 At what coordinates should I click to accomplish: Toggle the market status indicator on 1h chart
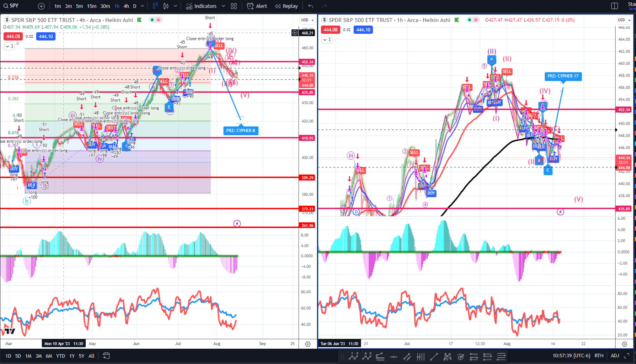point(473,20)
